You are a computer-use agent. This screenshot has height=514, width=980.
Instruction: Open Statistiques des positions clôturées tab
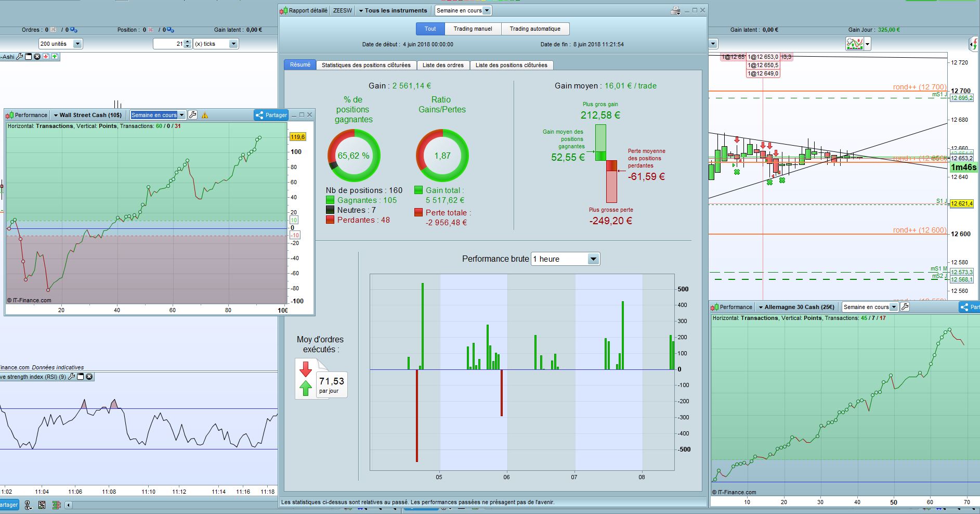(366, 65)
